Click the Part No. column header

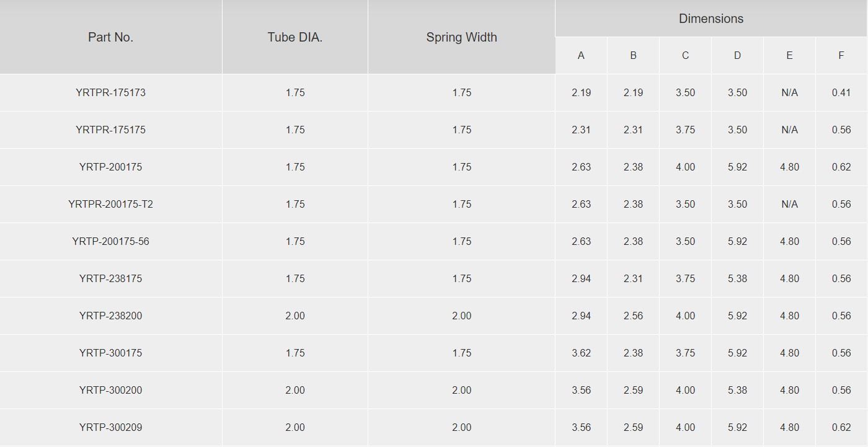point(110,37)
